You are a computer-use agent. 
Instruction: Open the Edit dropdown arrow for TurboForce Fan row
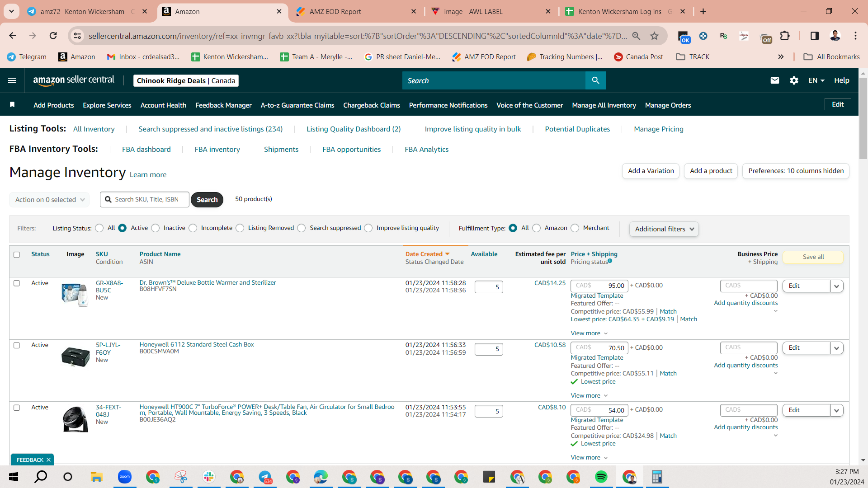coord(837,410)
